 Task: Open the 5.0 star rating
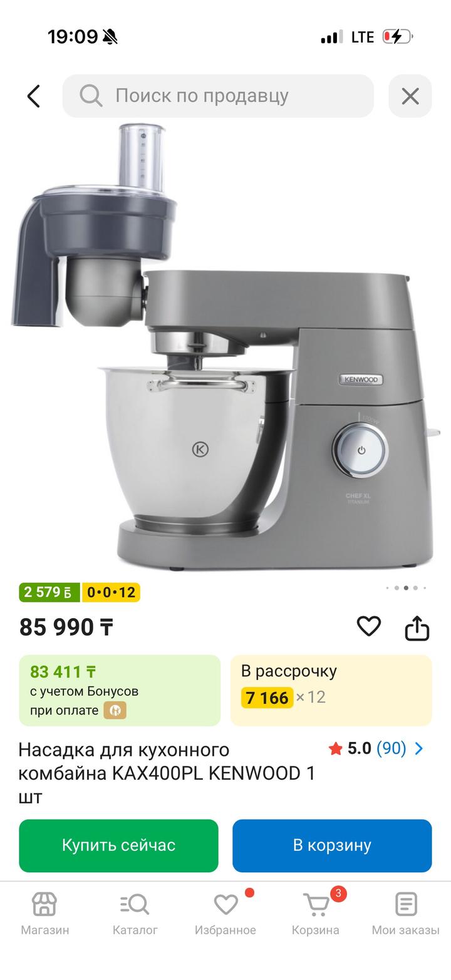[x=350, y=748]
